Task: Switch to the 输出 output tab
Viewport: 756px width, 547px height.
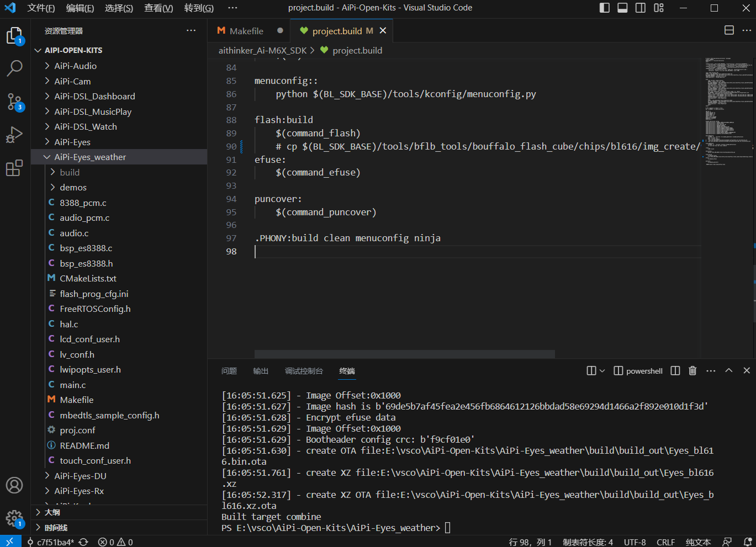Action: click(261, 371)
